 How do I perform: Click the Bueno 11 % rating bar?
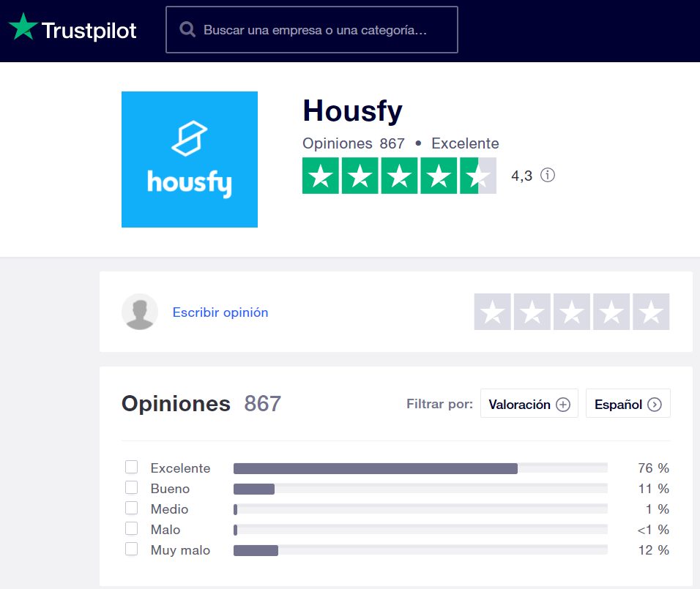pos(420,489)
